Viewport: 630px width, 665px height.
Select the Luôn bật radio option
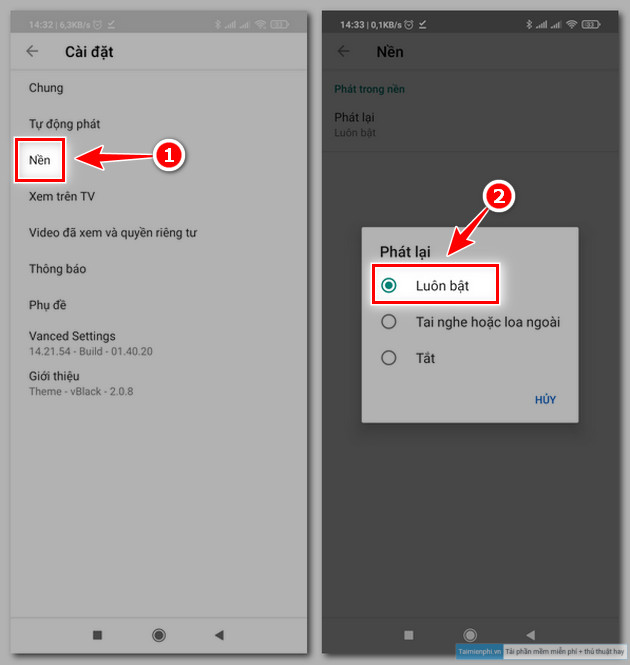(470, 285)
